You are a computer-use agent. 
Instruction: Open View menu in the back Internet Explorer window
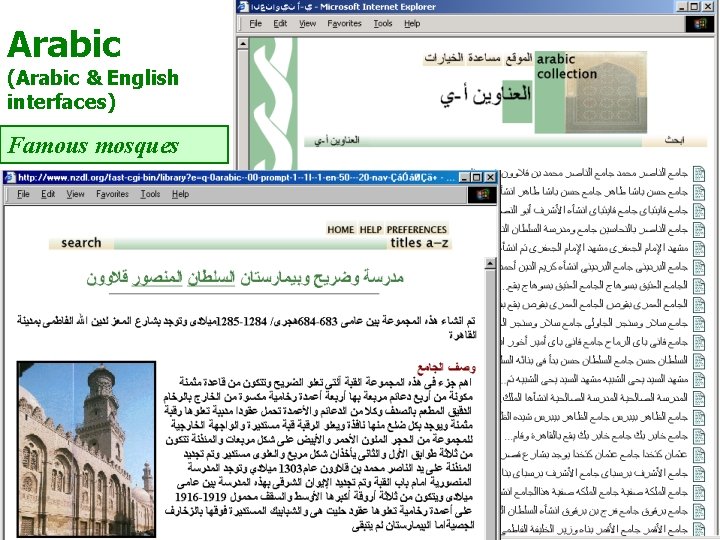click(307, 23)
